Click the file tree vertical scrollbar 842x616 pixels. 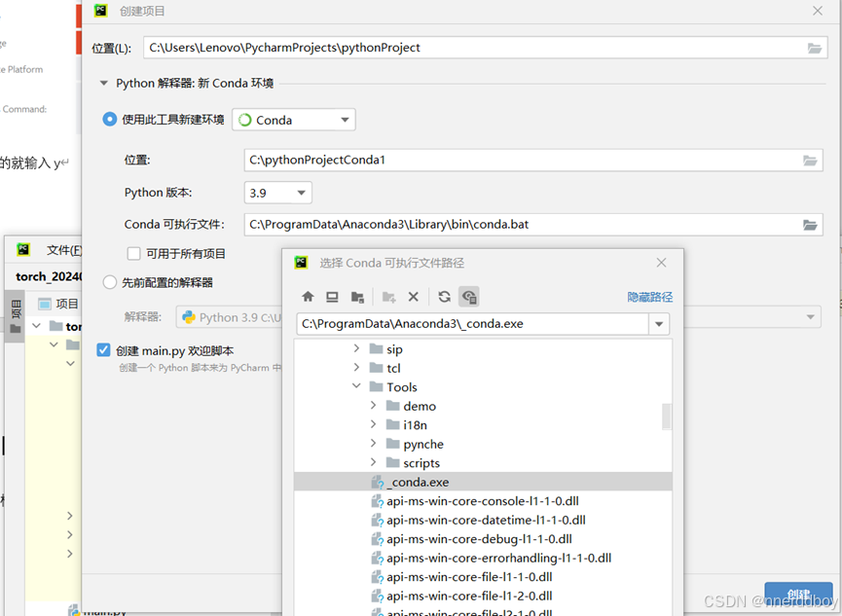667,417
